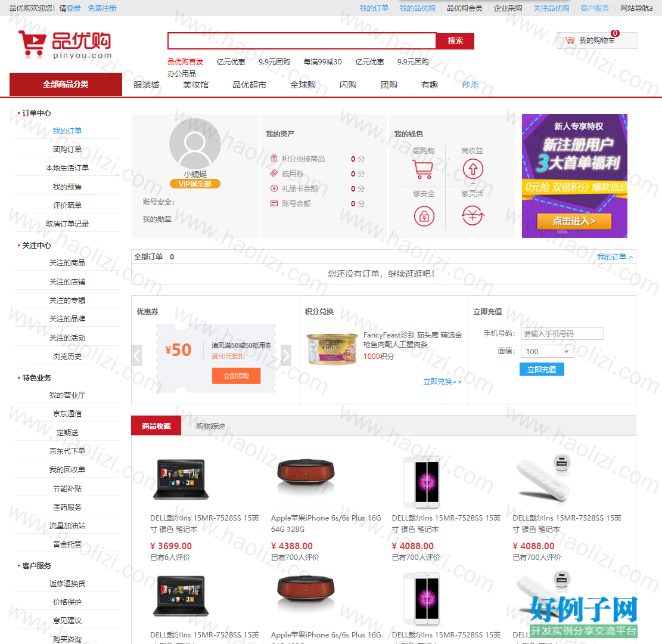Select 返修退换货 in the sidebar
Screen dimensions: 662x644
[x=67, y=584]
